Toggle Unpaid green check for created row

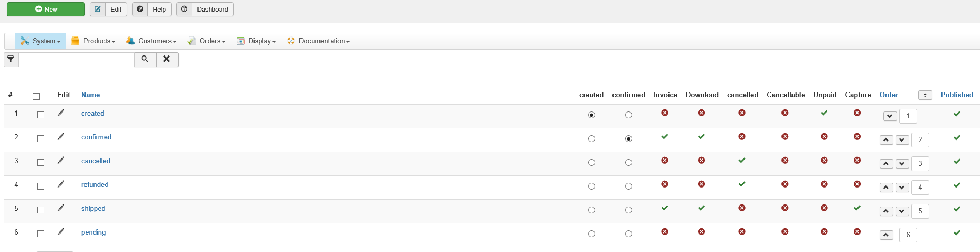pyautogui.click(x=824, y=113)
